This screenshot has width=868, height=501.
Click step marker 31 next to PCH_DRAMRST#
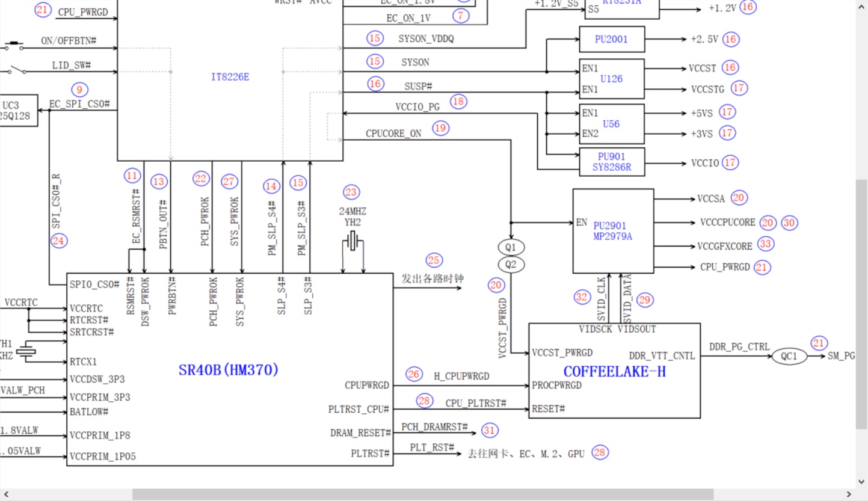pos(490,430)
